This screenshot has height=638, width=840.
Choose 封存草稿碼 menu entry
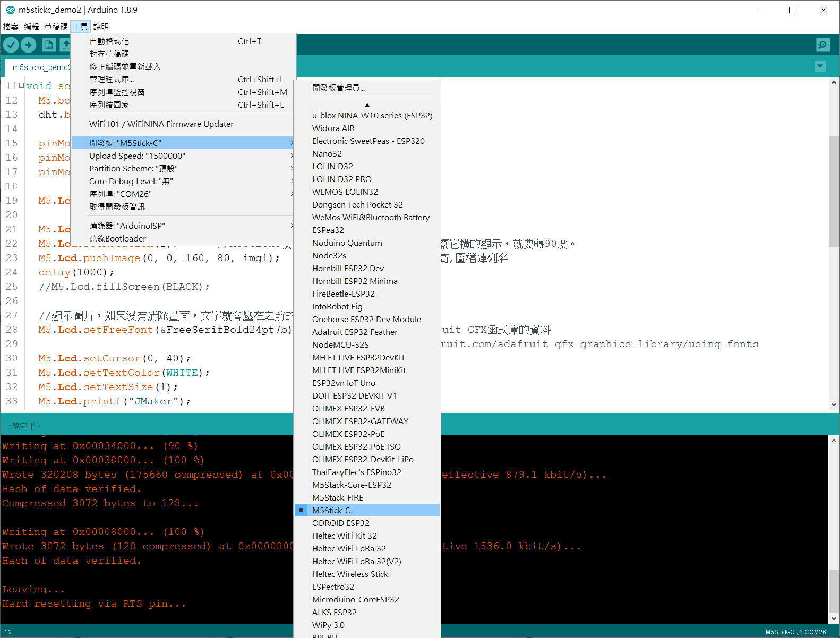pos(183,54)
